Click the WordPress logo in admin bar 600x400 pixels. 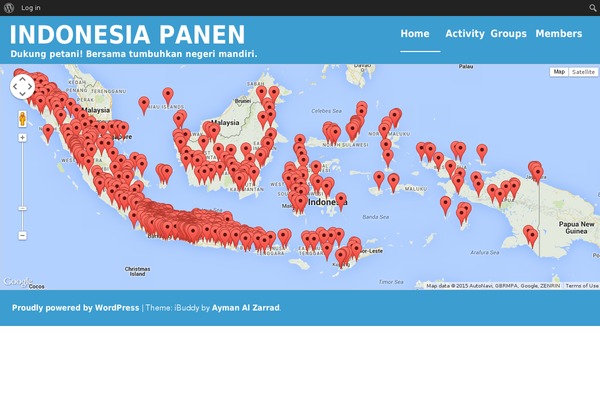pyautogui.click(x=9, y=8)
